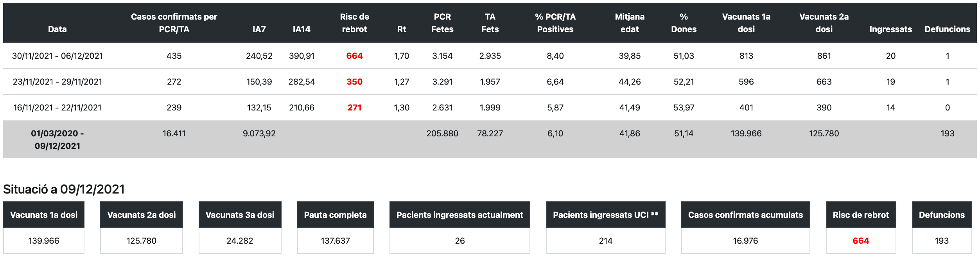Image resolution: width=980 pixels, height=257 pixels.
Task: Click the "Pacients ingressats UCI **" card
Action: pyautogui.click(x=605, y=227)
